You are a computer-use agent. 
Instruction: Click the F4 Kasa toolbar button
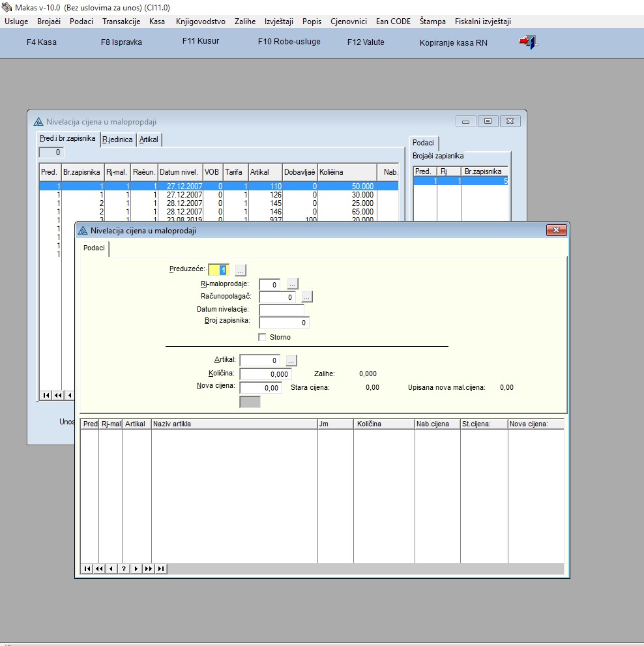42,42
